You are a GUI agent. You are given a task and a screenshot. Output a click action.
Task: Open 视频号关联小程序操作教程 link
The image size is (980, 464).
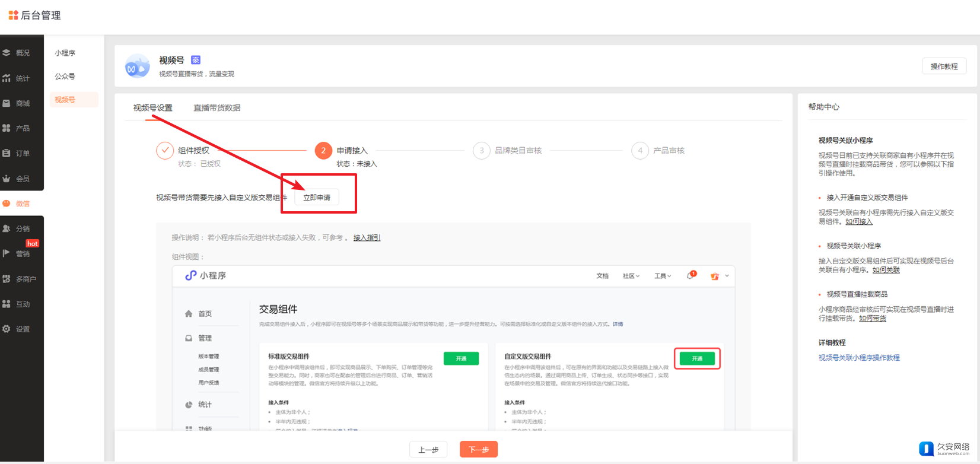pos(859,358)
